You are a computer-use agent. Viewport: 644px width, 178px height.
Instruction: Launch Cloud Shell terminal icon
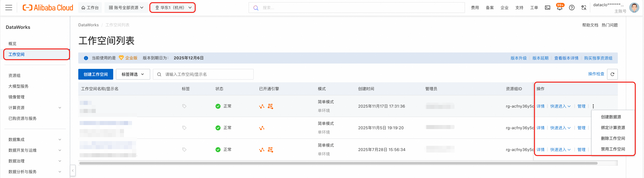(x=547, y=8)
